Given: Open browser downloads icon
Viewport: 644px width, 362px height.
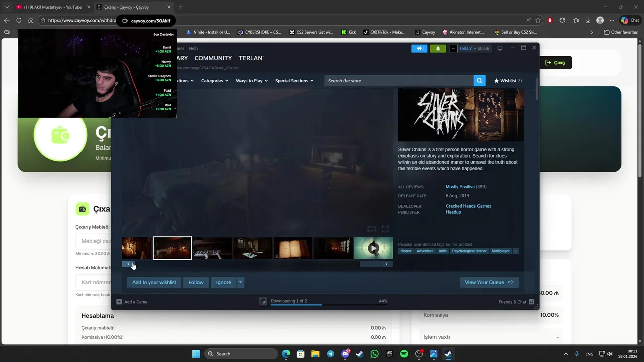Looking at the screenshot, I should (588, 20).
